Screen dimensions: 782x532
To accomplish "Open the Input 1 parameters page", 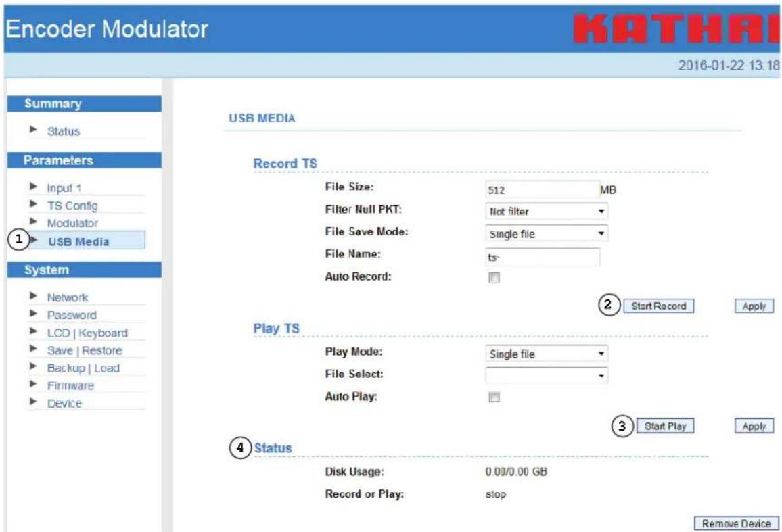I will (x=64, y=188).
